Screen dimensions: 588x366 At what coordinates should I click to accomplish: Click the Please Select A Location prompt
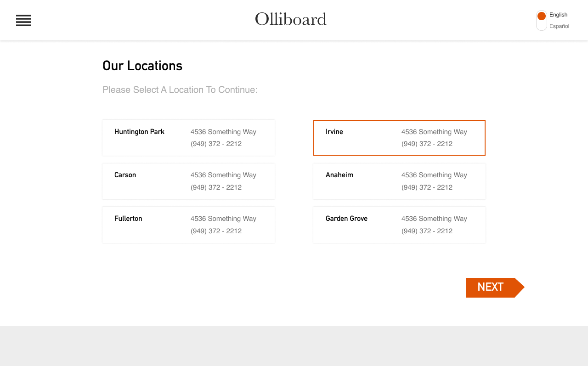(x=180, y=90)
